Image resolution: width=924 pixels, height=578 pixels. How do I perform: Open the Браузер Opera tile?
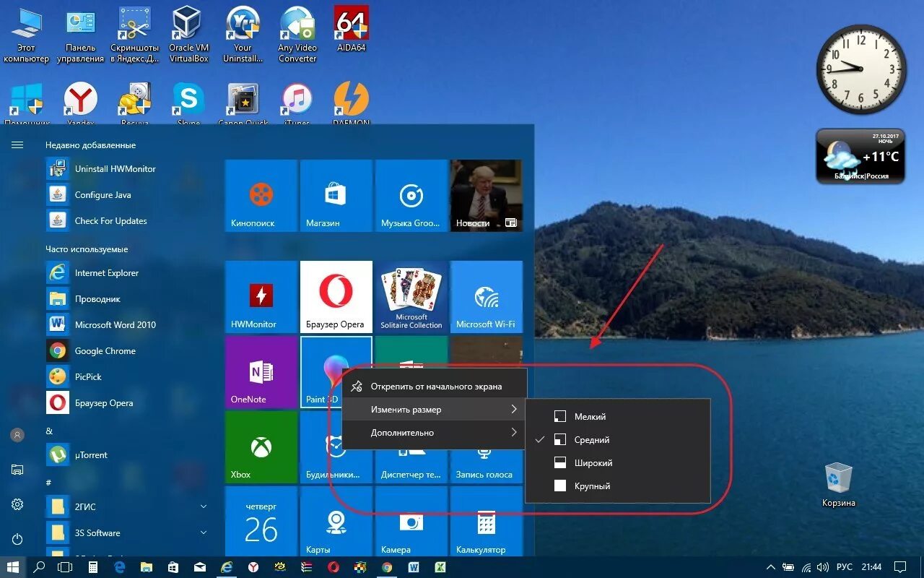(x=336, y=297)
